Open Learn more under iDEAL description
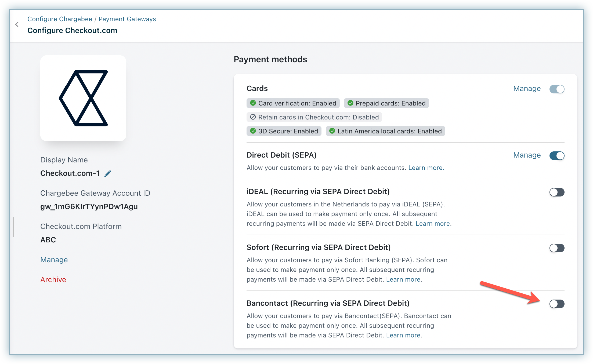The image size is (593, 364). 433,224
